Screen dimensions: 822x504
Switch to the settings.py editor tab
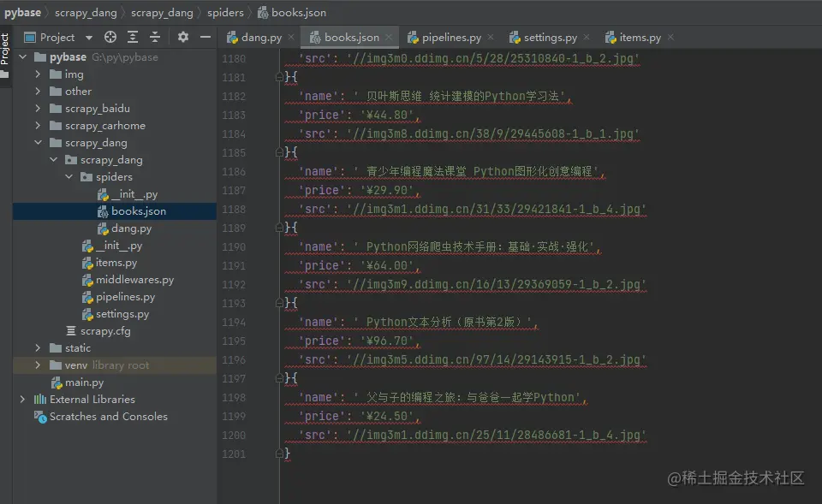(551, 38)
